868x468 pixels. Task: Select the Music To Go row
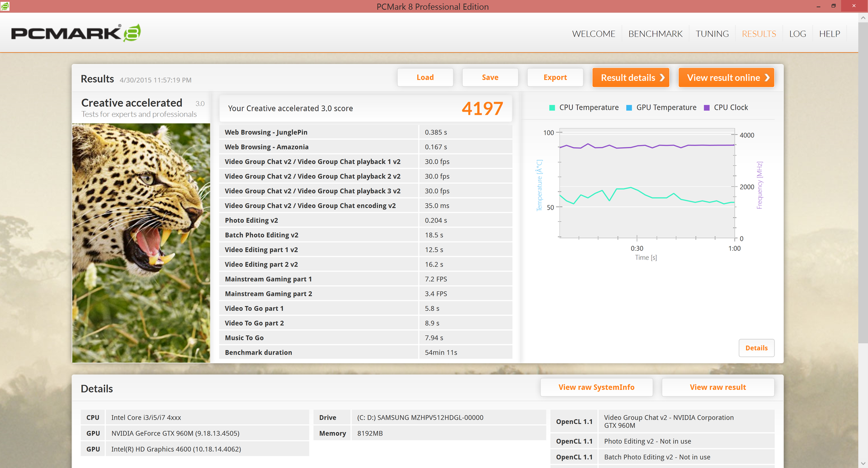tap(366, 337)
